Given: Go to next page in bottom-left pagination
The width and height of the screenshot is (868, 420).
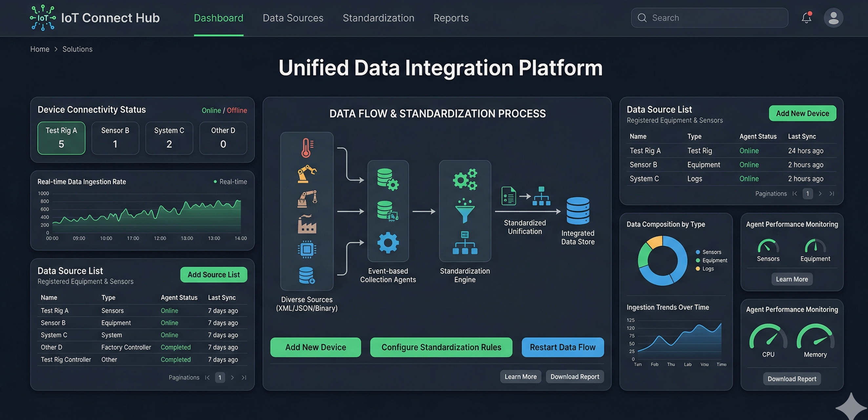Looking at the screenshot, I should (232, 378).
